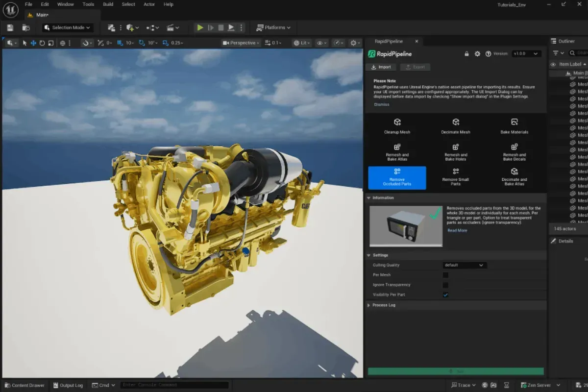
Task: Select the Remesh and Bake Atlas preset
Action: tap(397, 152)
